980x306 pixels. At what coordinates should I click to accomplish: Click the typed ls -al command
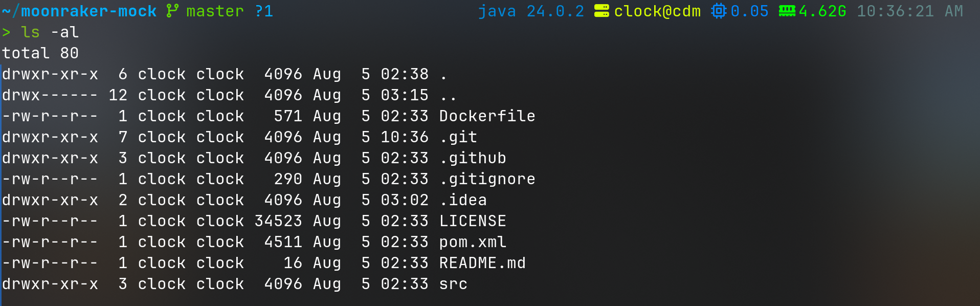50,32
